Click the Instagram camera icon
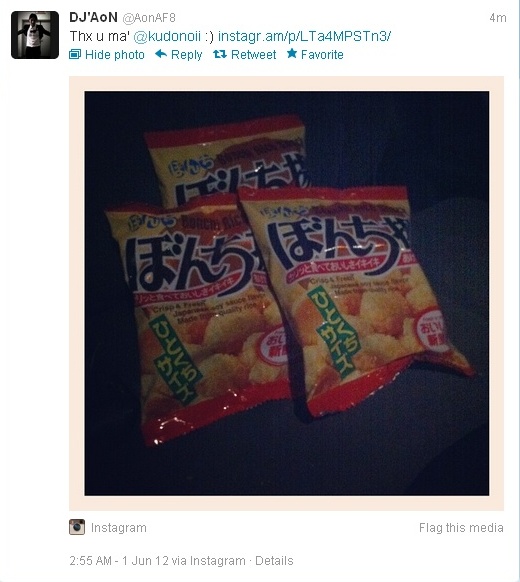Viewport: 520px width, 582px height. pyautogui.click(x=77, y=527)
